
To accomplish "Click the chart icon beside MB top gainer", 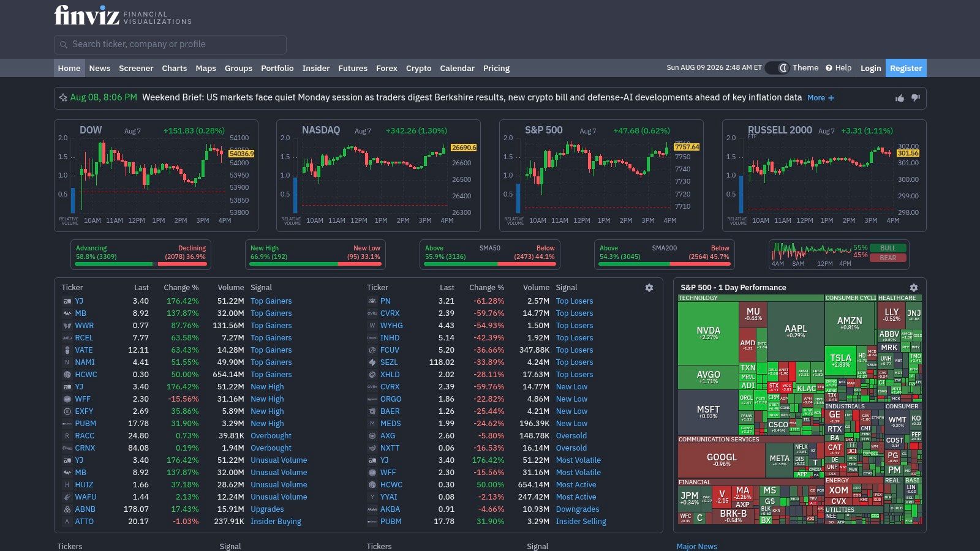I will pos(67,313).
